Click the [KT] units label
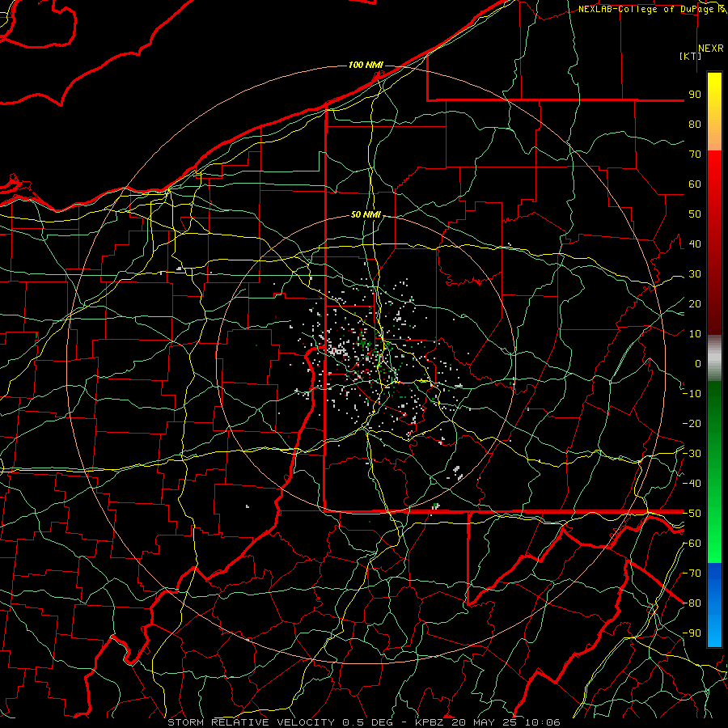 (x=691, y=56)
